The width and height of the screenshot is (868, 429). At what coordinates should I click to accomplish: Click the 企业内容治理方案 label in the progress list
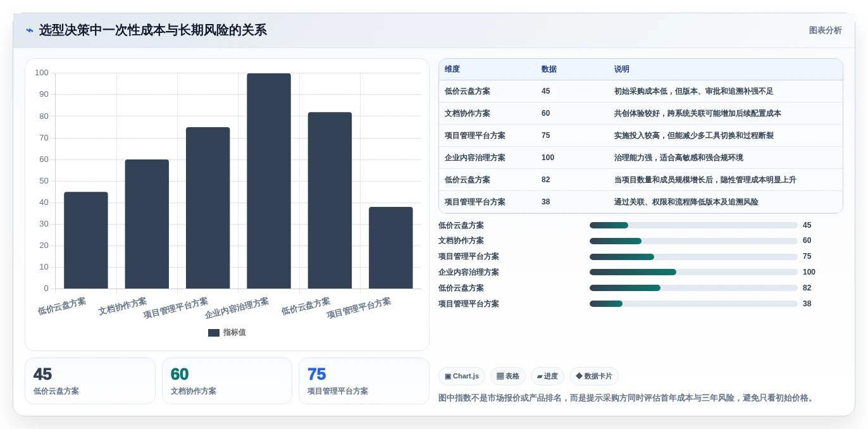pos(469,272)
